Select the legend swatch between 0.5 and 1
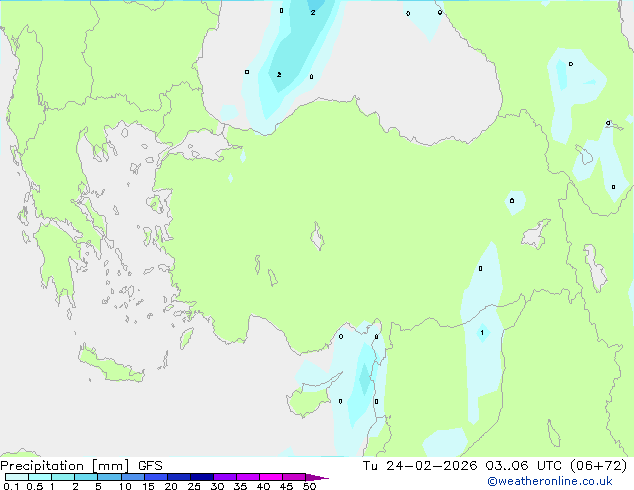The width and height of the screenshot is (634, 490). (40, 477)
